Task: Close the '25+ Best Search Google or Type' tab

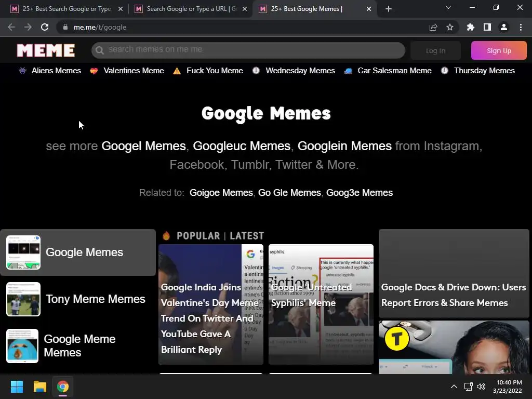Action: 121,9
